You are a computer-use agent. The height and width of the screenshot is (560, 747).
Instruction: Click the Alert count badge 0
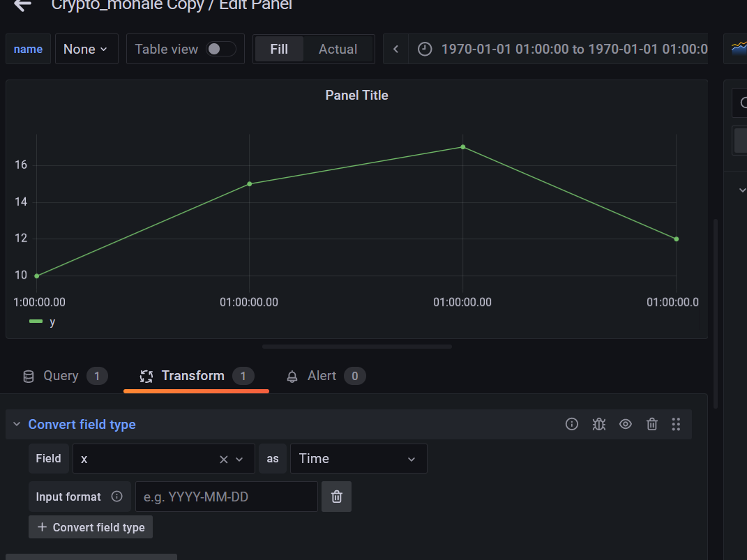point(355,376)
